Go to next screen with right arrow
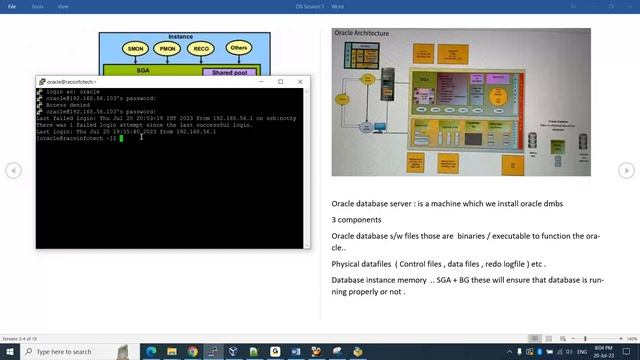 click(x=626, y=170)
